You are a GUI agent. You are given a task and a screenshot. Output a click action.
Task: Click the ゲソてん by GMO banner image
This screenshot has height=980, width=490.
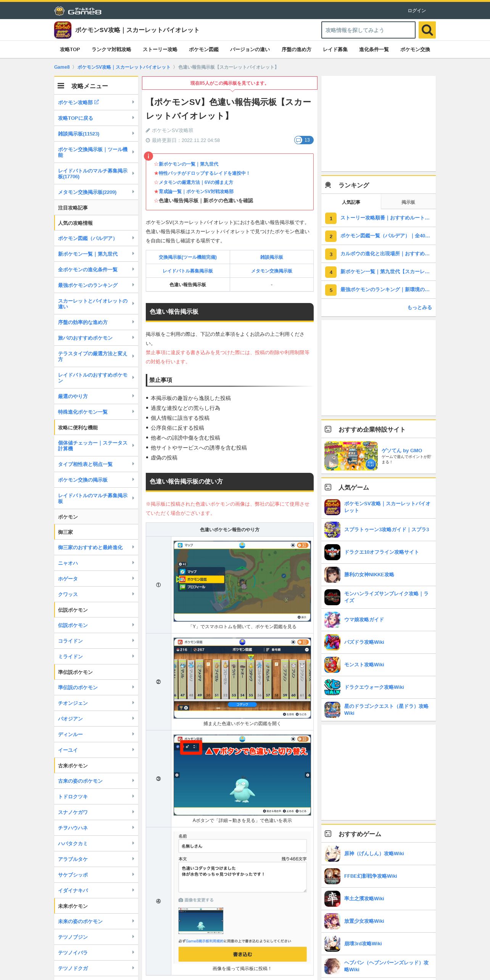tap(351, 456)
